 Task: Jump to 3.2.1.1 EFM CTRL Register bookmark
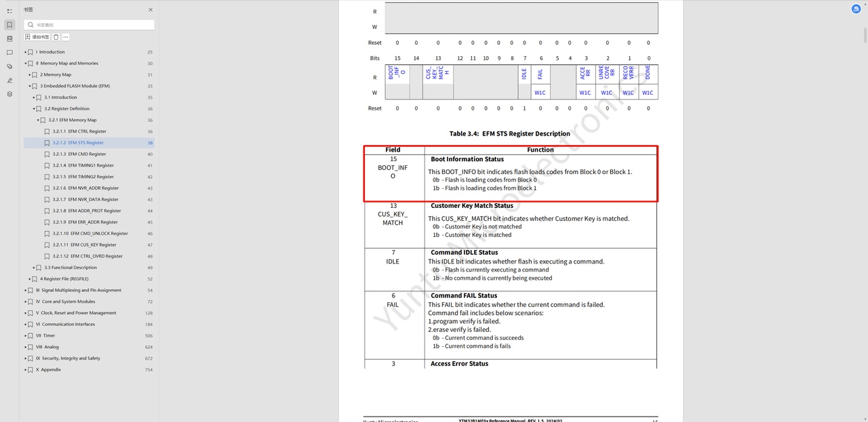click(x=79, y=131)
